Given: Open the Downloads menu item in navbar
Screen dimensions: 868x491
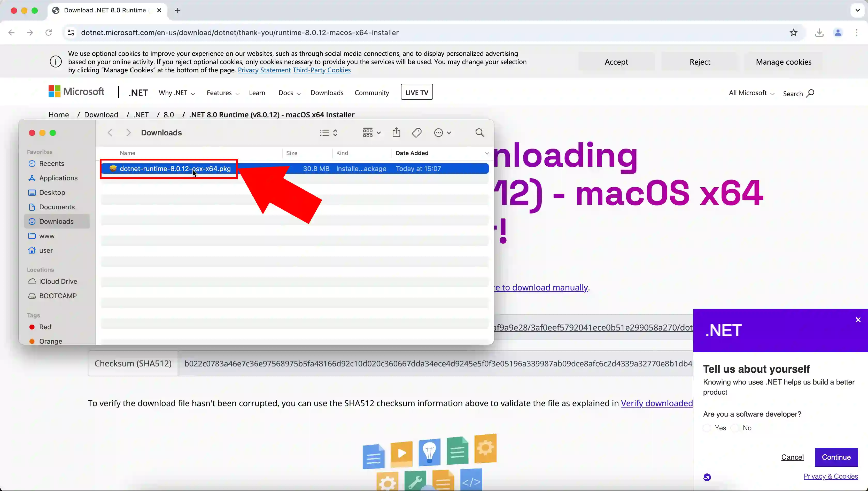Looking at the screenshot, I should point(327,93).
